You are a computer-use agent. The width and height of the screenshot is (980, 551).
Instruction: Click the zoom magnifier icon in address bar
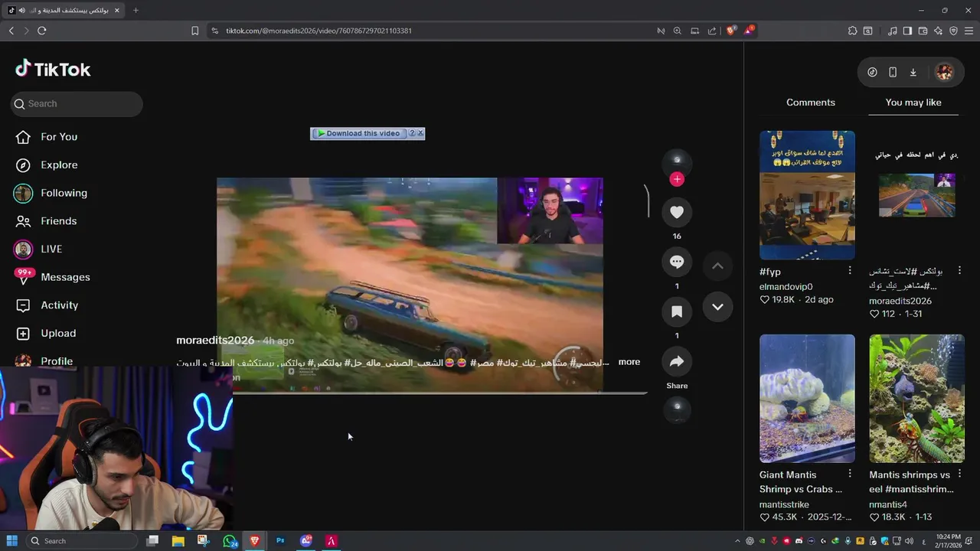click(677, 31)
